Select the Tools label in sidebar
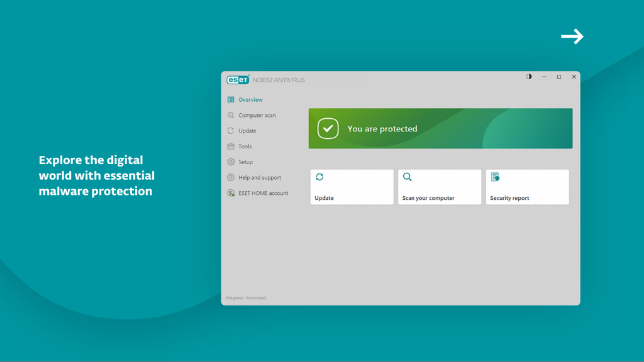The image size is (644, 362). [x=245, y=146]
